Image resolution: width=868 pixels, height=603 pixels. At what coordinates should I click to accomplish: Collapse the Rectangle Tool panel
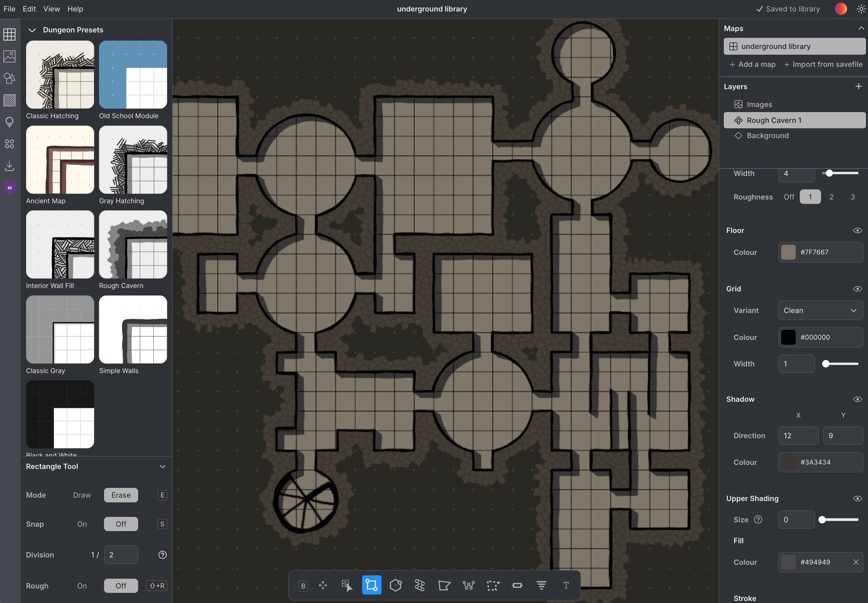point(162,467)
